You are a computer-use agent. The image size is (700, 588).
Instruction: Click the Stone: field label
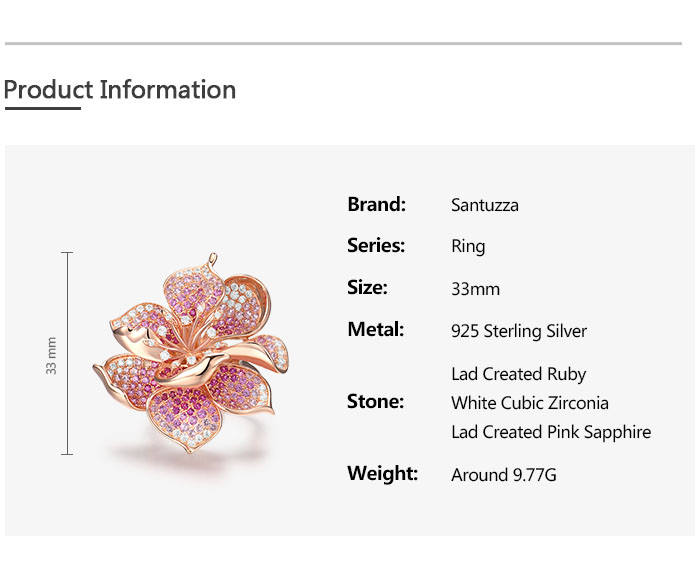click(x=376, y=402)
